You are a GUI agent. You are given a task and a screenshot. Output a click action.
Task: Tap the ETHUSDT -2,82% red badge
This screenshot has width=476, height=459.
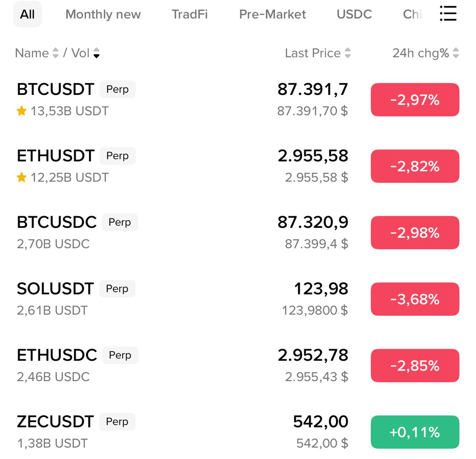click(x=415, y=166)
